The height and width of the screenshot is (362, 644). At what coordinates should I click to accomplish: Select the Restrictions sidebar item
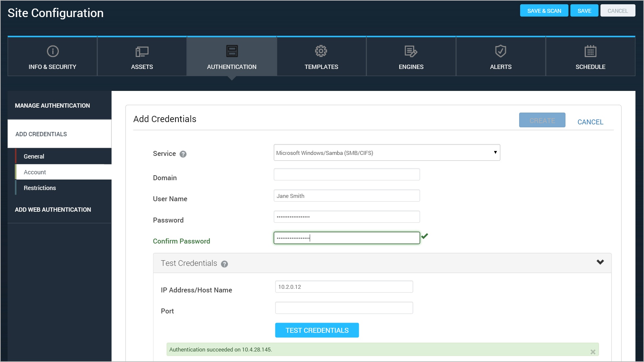click(40, 188)
